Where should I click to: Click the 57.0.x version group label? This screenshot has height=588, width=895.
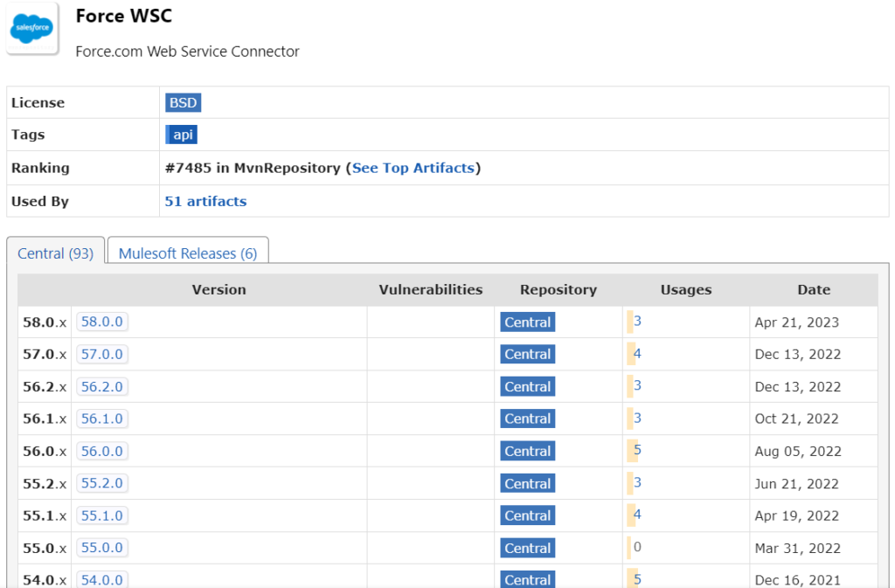click(x=45, y=354)
